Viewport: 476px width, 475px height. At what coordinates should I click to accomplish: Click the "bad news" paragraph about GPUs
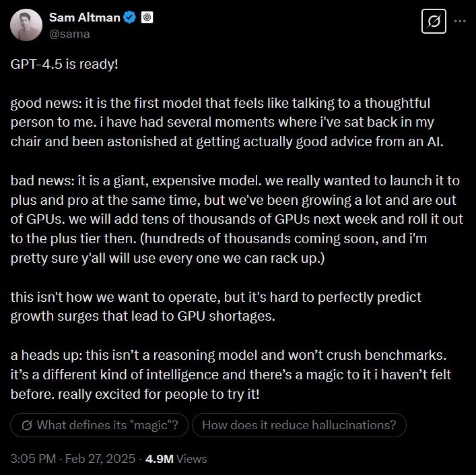222,220
